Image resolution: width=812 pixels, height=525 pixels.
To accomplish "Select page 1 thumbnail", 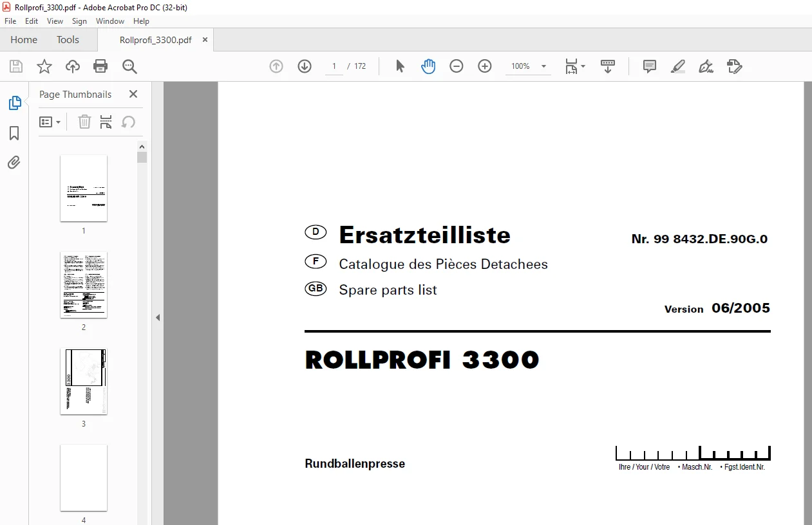I will click(x=84, y=189).
